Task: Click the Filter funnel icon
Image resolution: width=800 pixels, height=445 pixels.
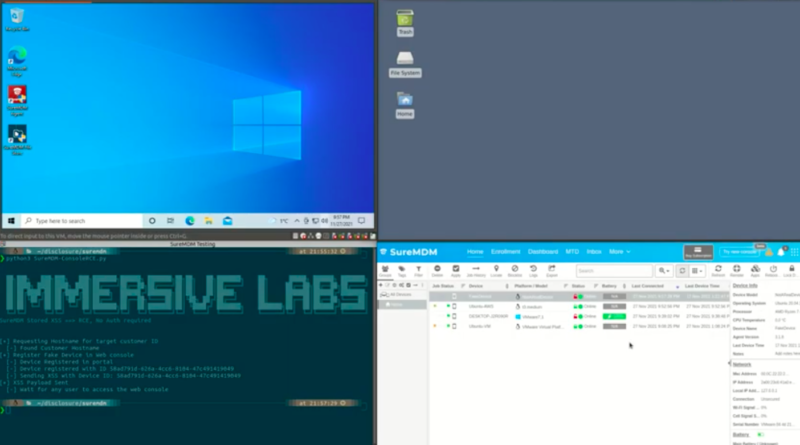Action: pos(418,271)
